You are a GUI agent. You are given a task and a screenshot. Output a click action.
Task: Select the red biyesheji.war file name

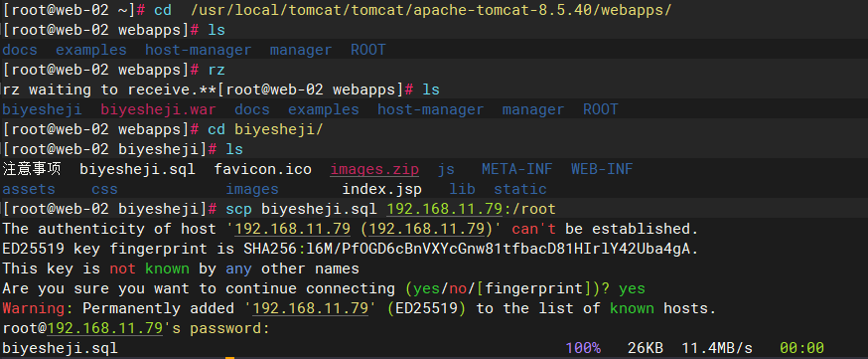coord(158,109)
